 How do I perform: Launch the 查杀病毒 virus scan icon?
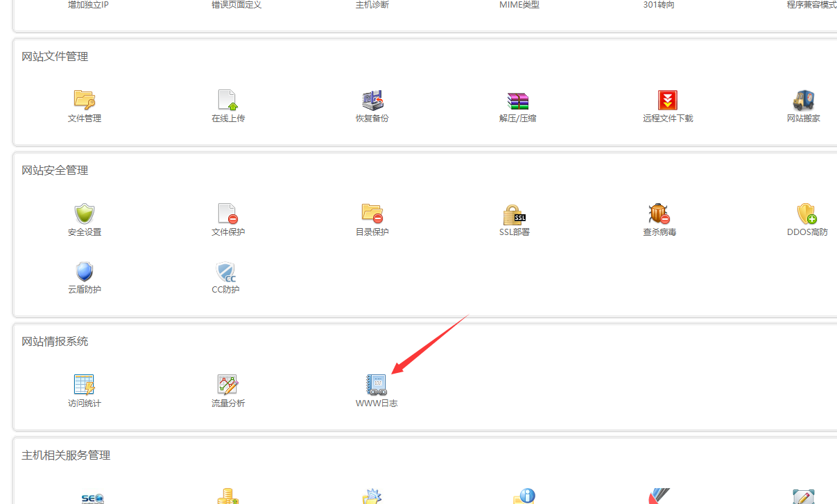659,214
